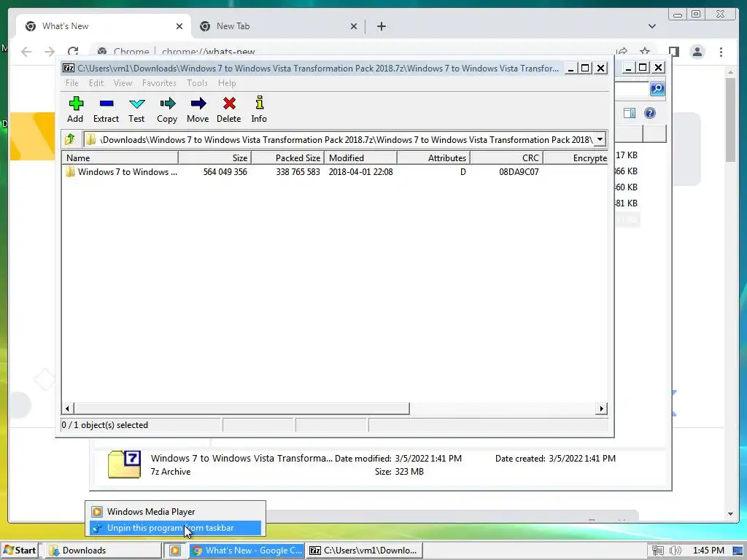Screen dimensions: 747x560
Task: Click the show desktop tray icon
Action: coord(738,551)
